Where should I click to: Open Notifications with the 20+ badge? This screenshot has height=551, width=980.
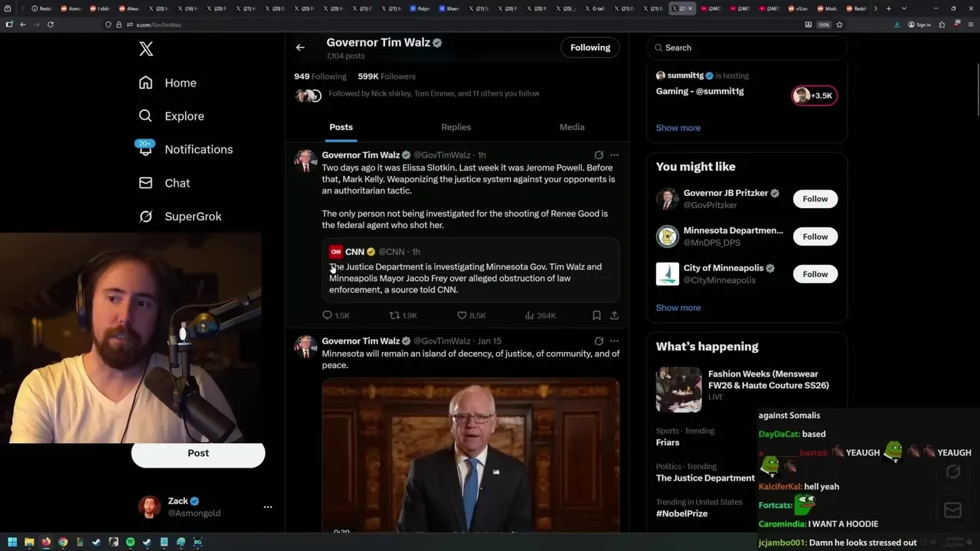point(185,149)
